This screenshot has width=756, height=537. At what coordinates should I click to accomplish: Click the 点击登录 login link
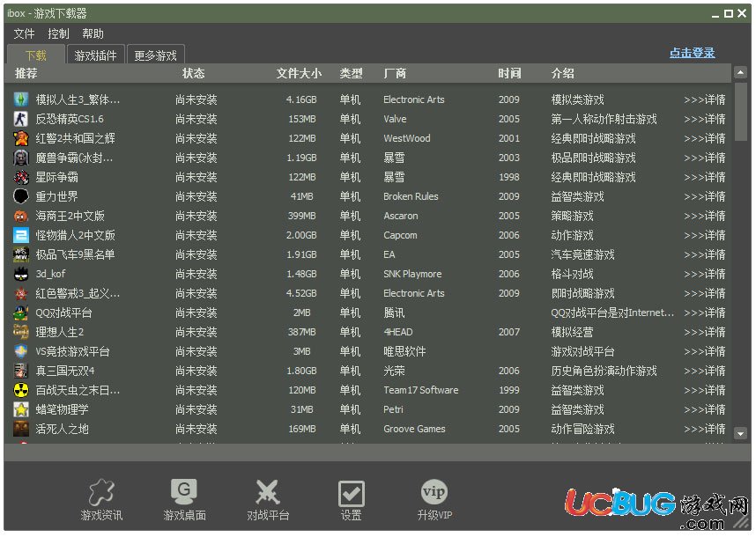click(692, 53)
